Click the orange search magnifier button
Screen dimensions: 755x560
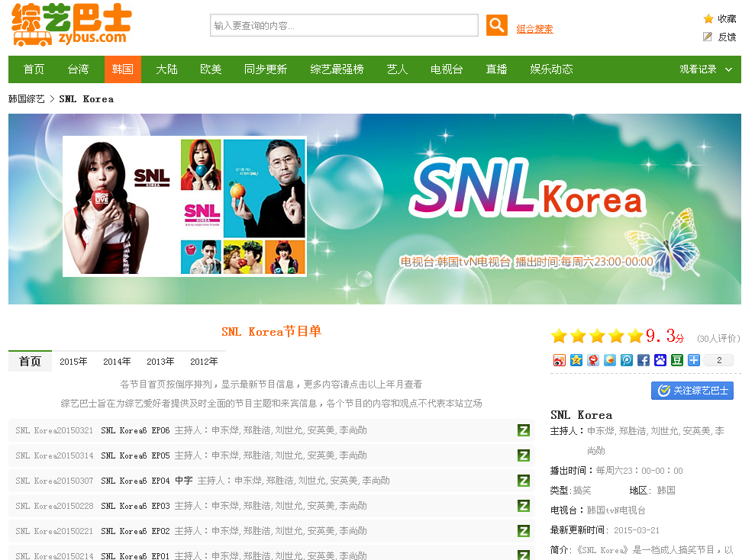pos(496,25)
